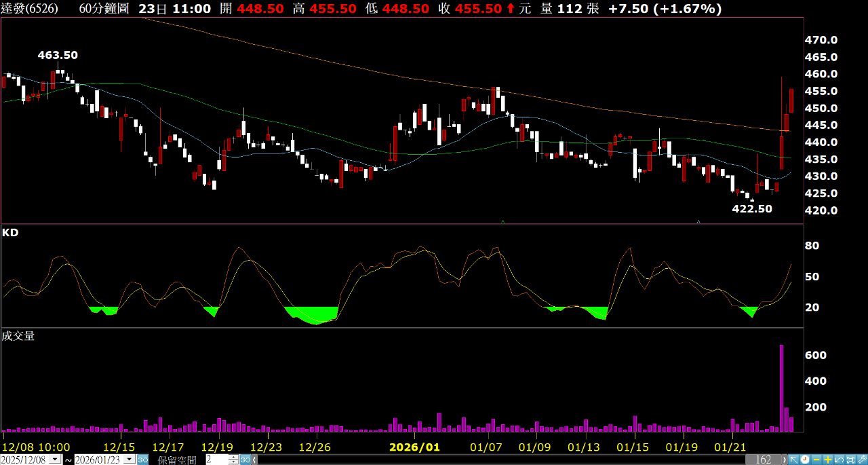Click the 達發(6526) stock name
868x465 pixels.
click(x=31, y=9)
